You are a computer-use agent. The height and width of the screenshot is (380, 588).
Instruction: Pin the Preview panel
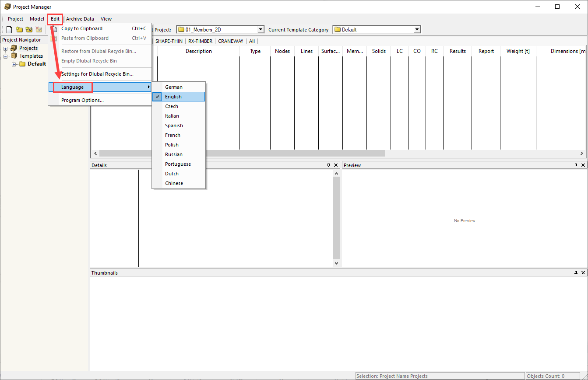(x=576, y=165)
